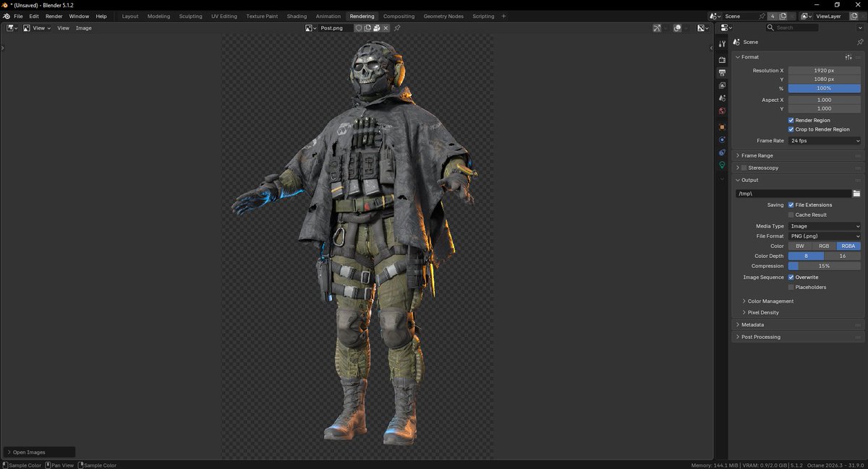The image size is (868, 469).
Task: Switch to the Compositing workspace tab
Action: click(x=399, y=16)
